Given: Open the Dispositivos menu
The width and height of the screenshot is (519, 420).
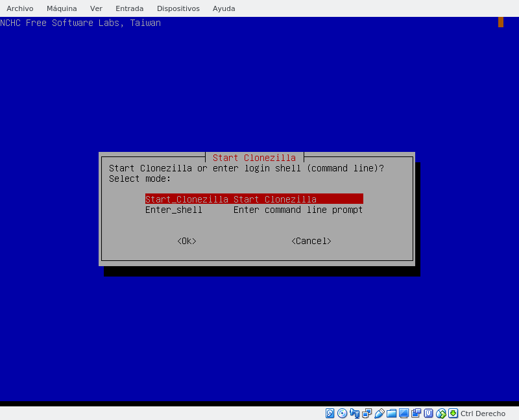Looking at the screenshot, I should click(178, 8).
